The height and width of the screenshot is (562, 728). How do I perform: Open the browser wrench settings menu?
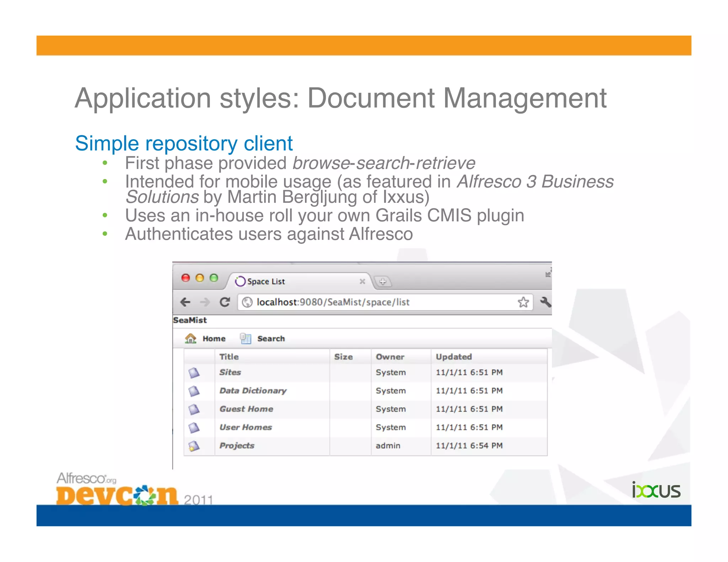(x=546, y=302)
